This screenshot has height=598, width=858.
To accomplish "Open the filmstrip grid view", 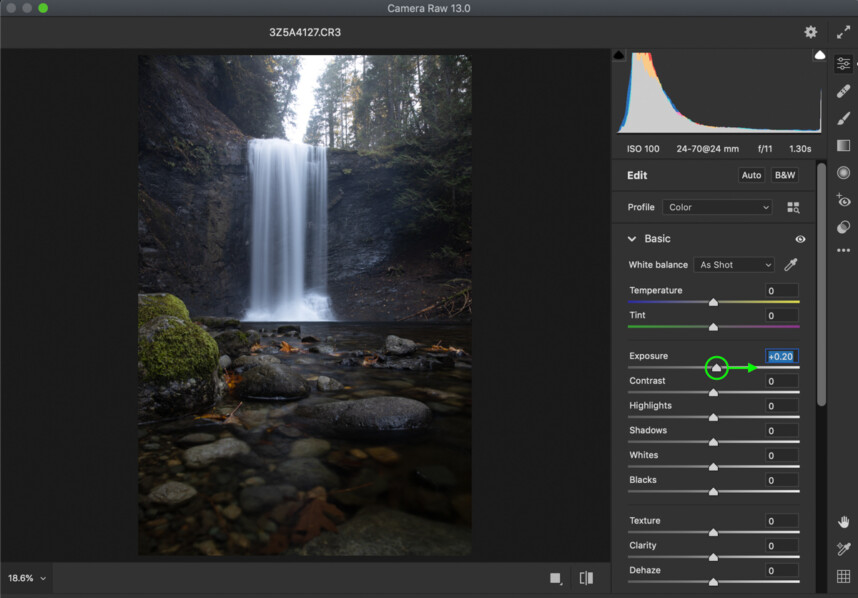I will coord(843,576).
